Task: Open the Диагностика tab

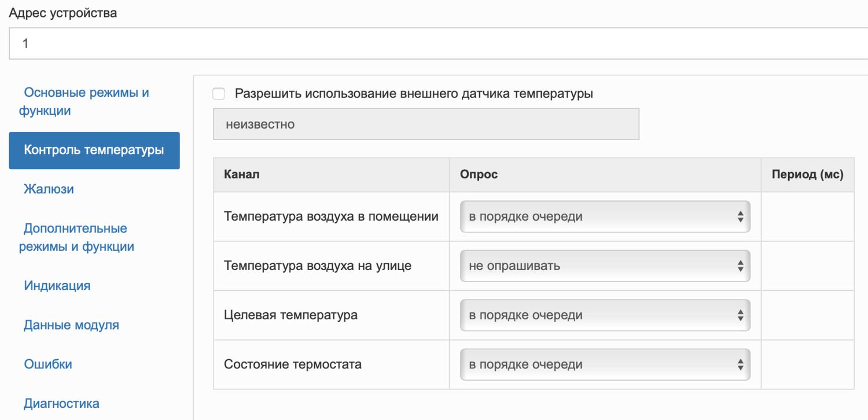Action: coord(61,403)
